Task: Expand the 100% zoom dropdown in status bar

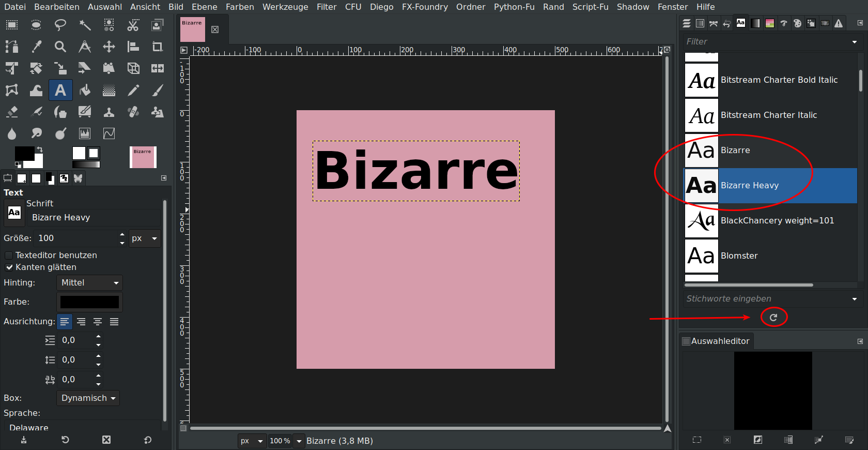Action: point(299,441)
